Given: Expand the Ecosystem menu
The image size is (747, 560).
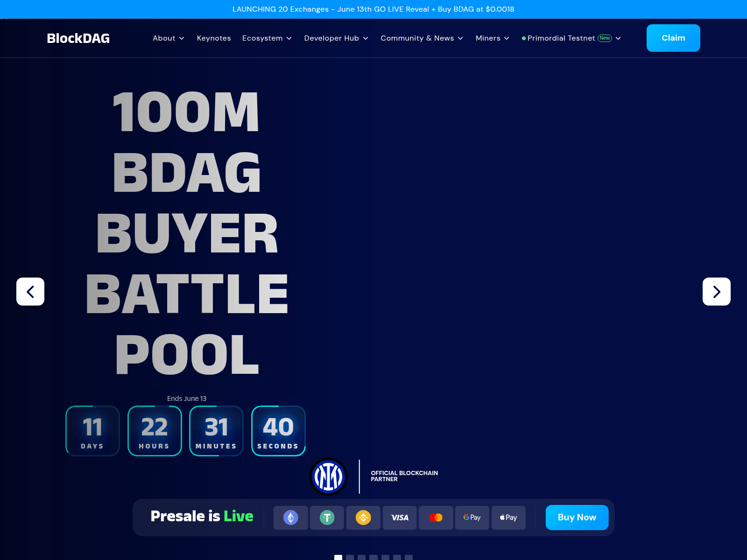Looking at the screenshot, I should (267, 38).
